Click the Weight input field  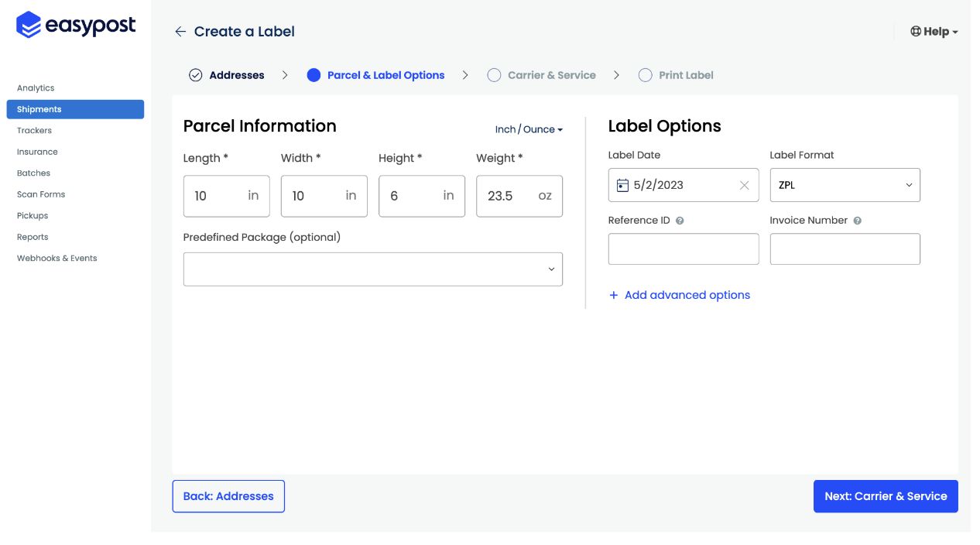point(509,196)
